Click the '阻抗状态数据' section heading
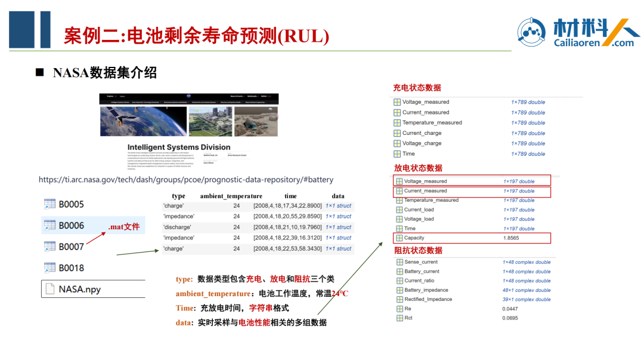The image size is (644, 363). click(418, 250)
